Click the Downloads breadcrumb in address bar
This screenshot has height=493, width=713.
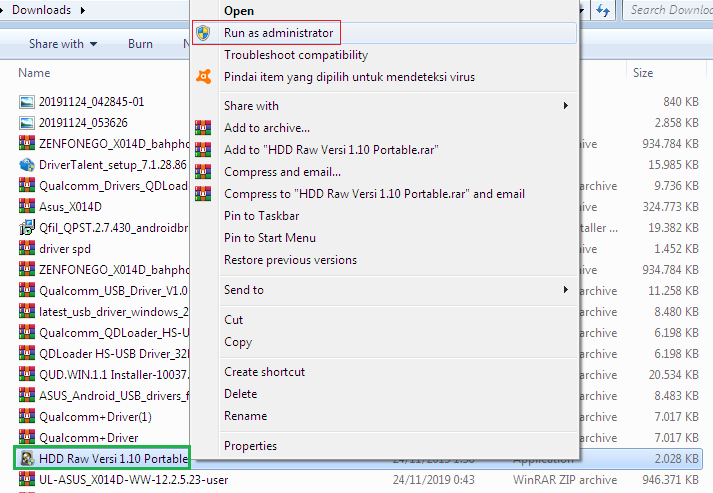click(x=41, y=10)
